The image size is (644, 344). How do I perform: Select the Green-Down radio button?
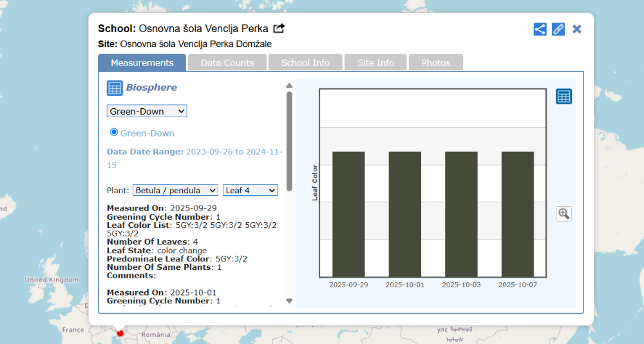click(x=115, y=132)
